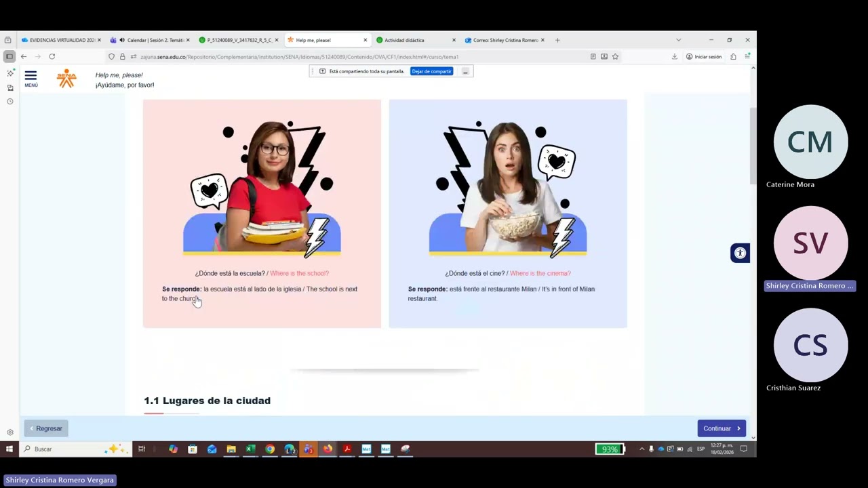The height and width of the screenshot is (488, 868).
Task: Click the microphone tray icon
Action: [651, 449]
